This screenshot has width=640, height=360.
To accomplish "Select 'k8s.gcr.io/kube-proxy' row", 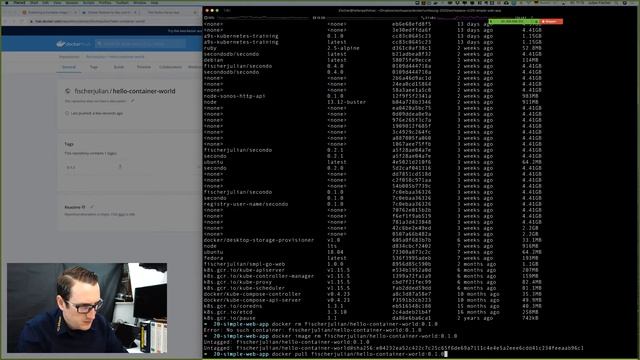I will [x=372, y=282].
